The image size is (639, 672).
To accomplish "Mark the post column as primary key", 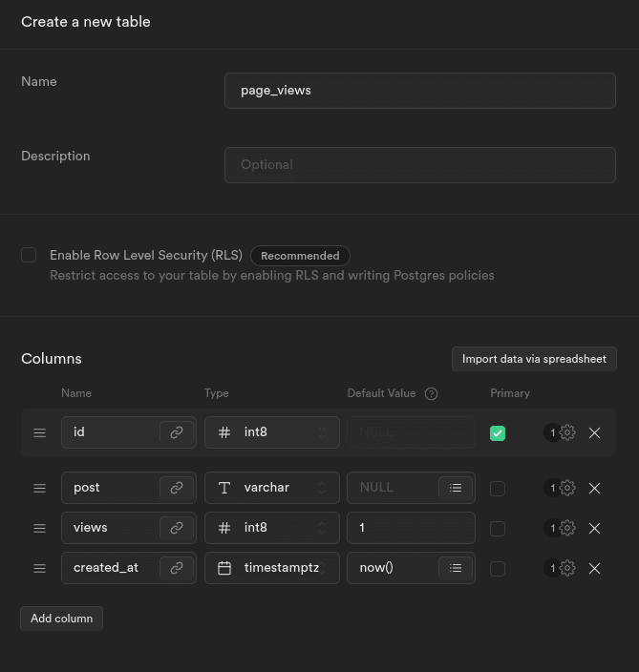I will 498,489.
